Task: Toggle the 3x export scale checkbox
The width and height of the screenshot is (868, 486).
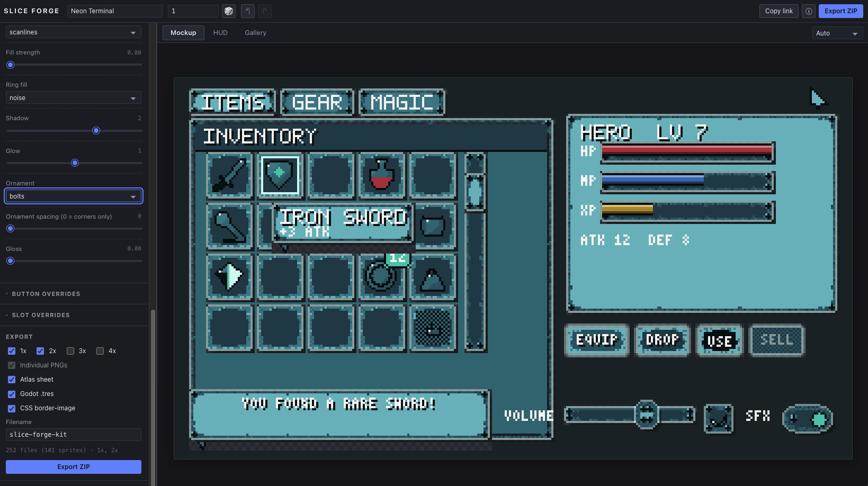Action: 70,351
